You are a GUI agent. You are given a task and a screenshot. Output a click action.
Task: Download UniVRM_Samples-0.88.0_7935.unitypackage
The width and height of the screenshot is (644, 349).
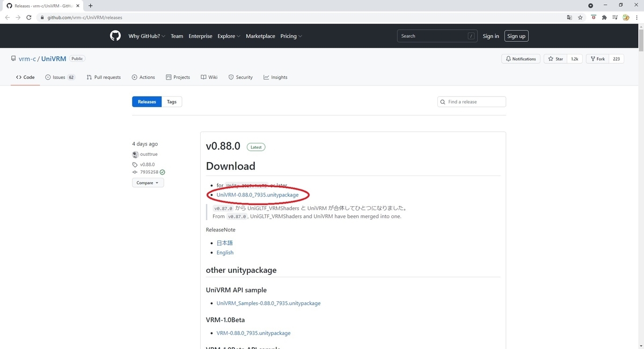(x=268, y=303)
